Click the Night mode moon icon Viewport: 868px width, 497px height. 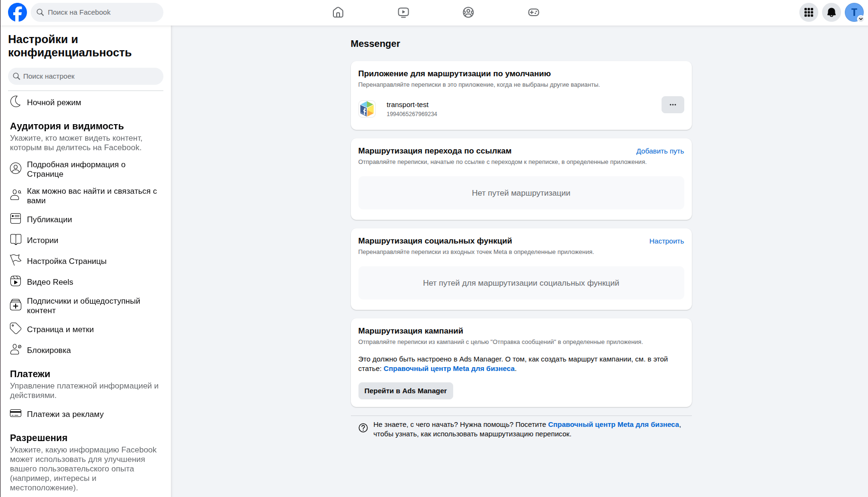pos(16,101)
